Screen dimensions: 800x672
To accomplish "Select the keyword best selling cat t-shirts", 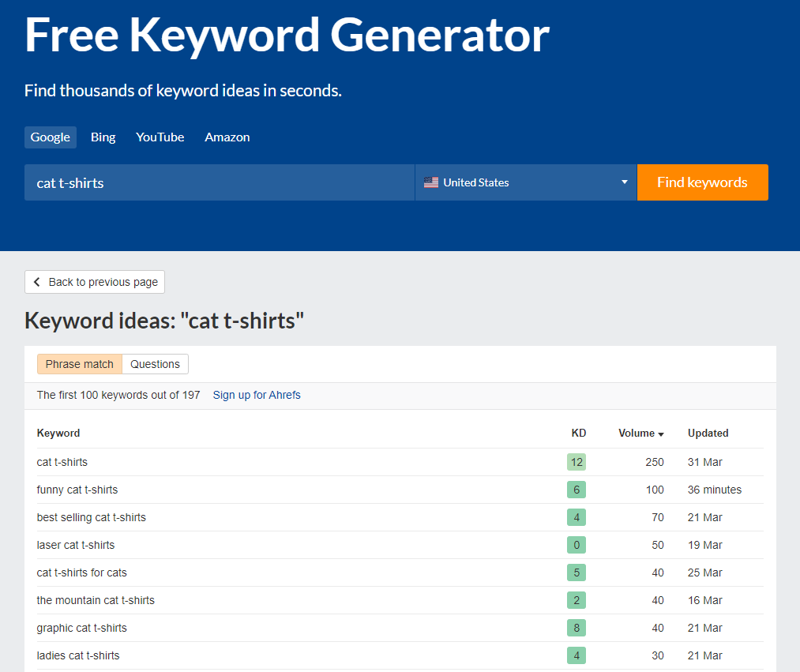I will [x=92, y=517].
